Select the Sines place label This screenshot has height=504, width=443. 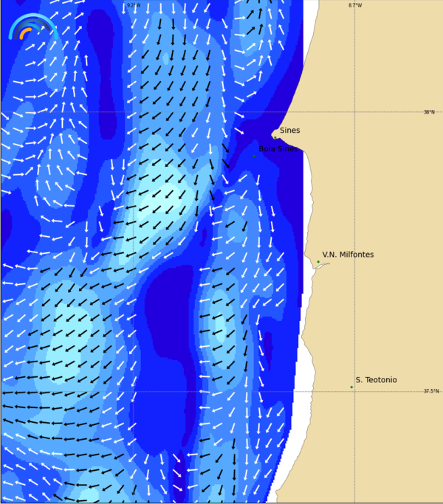point(290,131)
